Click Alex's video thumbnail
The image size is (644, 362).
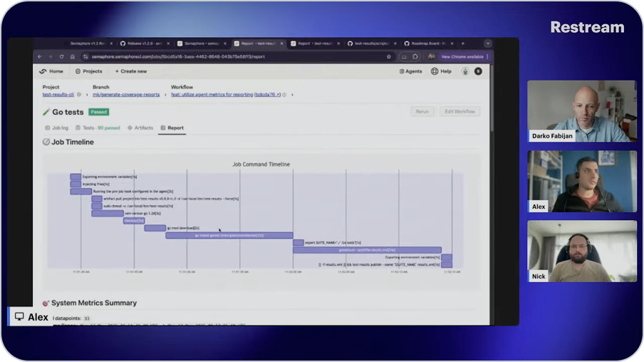582,181
